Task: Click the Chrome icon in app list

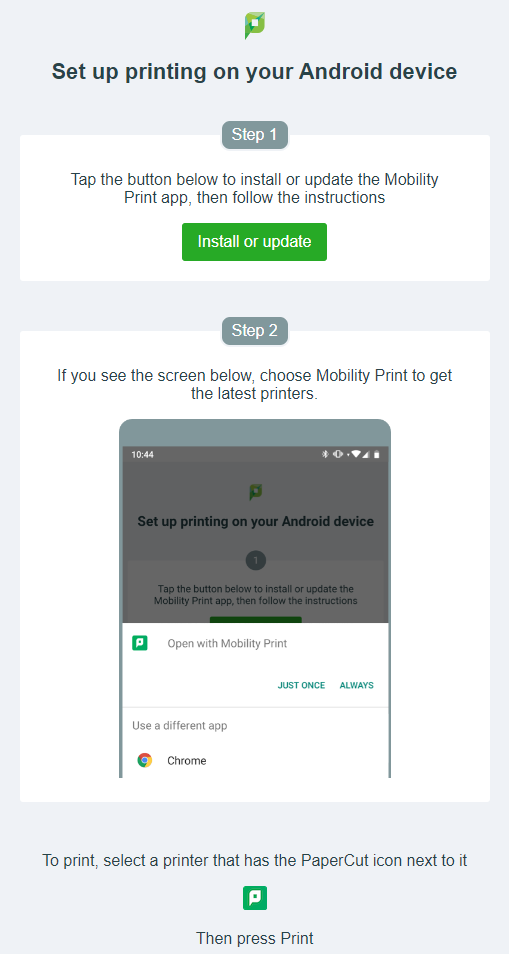Action: pyautogui.click(x=145, y=760)
